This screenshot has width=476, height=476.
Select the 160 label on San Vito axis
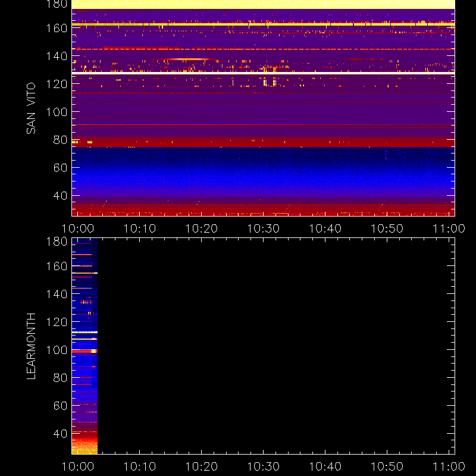57,28
